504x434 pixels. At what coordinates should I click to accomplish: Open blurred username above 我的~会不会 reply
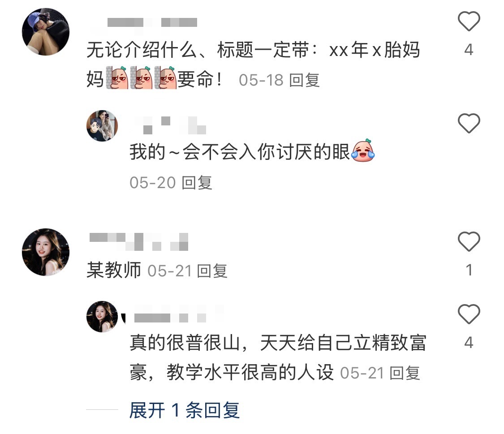point(170,125)
